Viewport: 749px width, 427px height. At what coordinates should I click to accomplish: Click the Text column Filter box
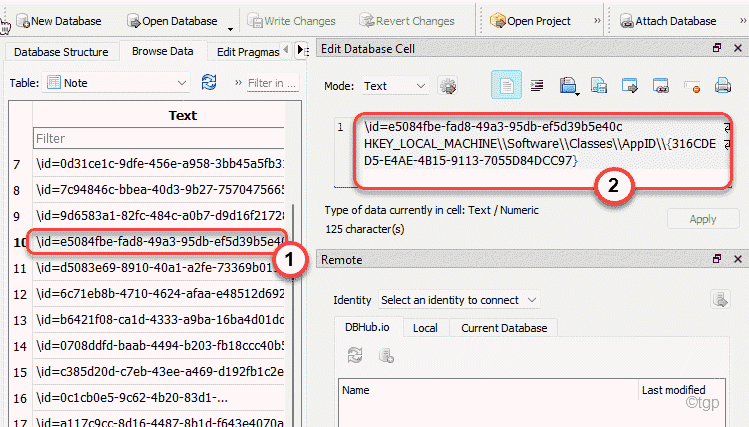(x=159, y=139)
